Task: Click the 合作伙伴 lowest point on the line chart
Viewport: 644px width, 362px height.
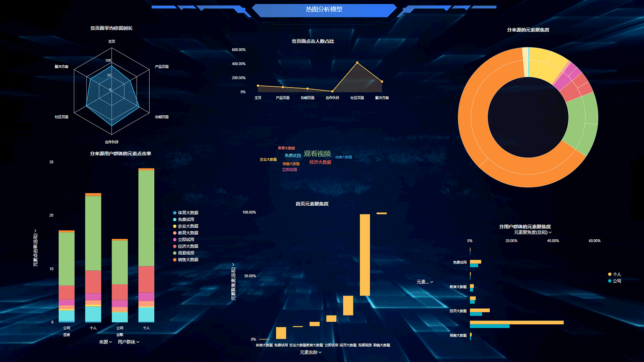Action: (x=332, y=91)
